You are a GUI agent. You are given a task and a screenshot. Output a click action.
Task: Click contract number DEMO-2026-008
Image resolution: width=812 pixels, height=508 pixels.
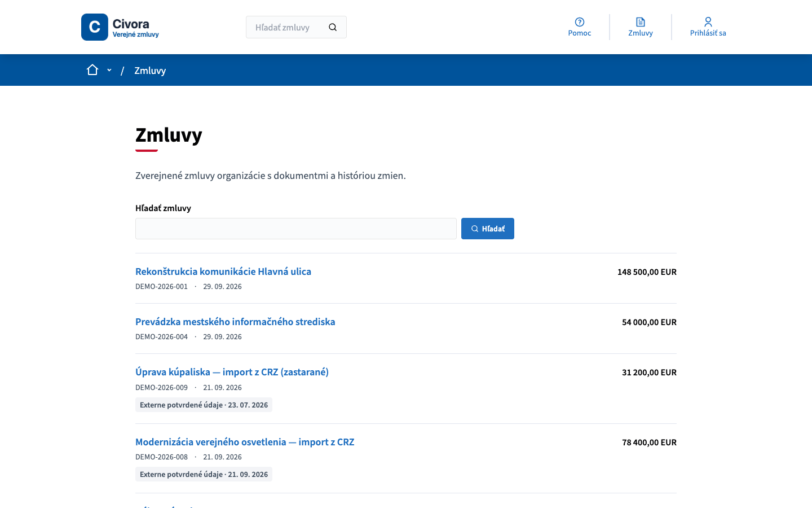click(161, 457)
